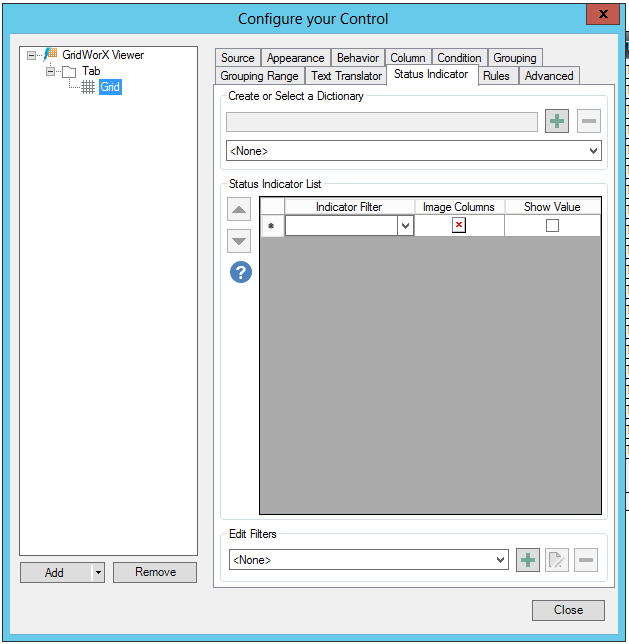629x644 pixels.
Task: Click the Remove button
Action: pyautogui.click(x=155, y=572)
